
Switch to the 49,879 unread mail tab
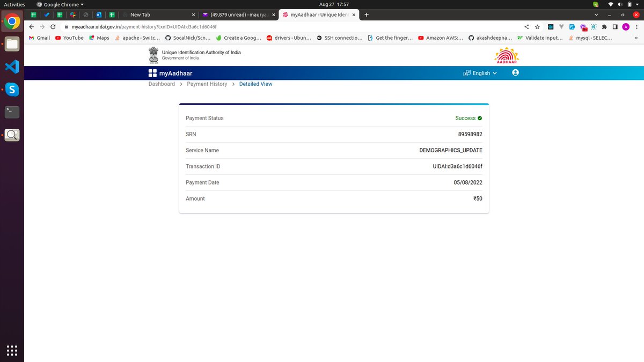[238, 14]
